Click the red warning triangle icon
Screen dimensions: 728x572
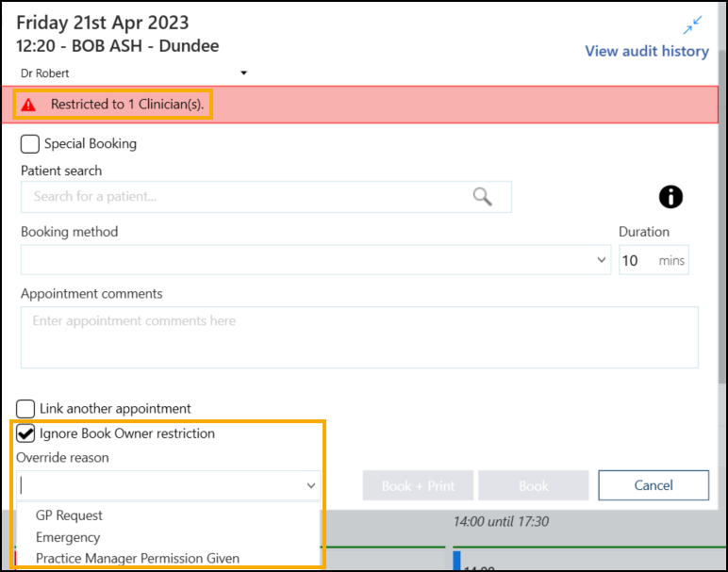click(x=29, y=105)
